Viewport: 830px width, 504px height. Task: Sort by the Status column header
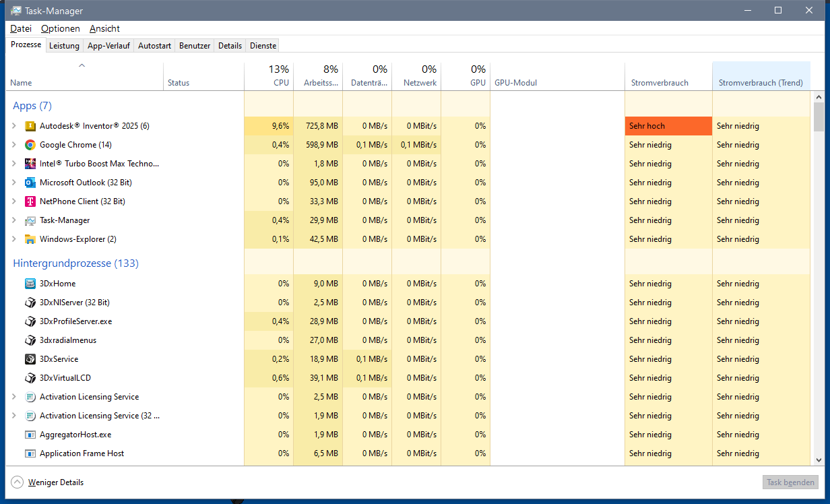tap(203, 76)
